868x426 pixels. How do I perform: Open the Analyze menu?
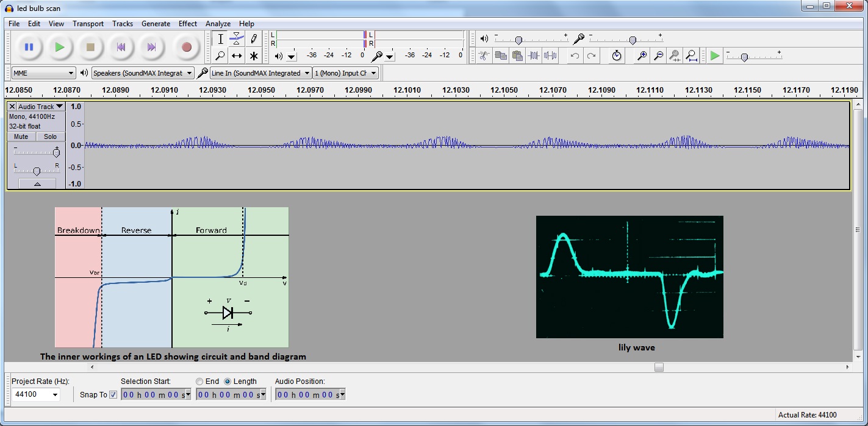(218, 24)
